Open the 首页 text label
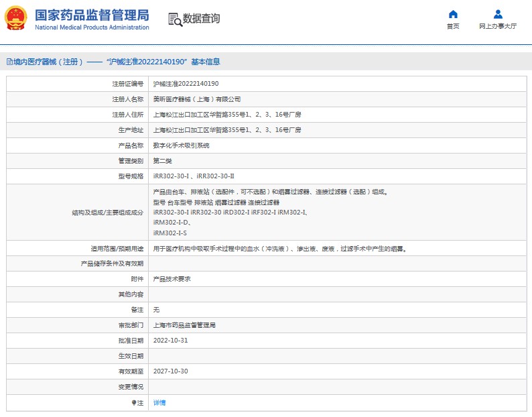The image size is (532, 417). coord(453,27)
